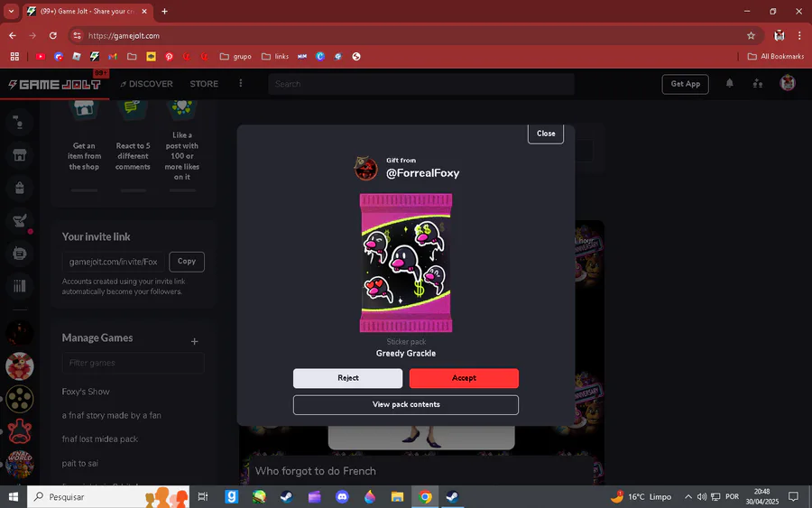Open the STORE tab
This screenshot has height=508, width=812.
[204, 84]
